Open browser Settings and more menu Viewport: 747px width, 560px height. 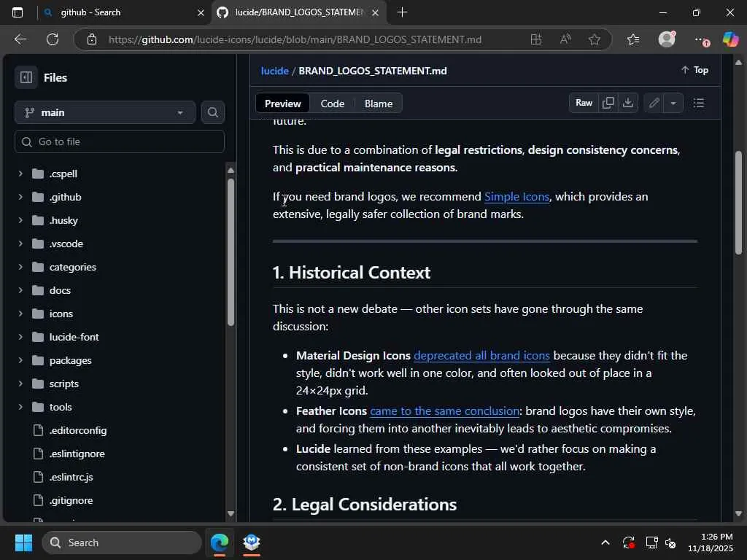pos(700,40)
